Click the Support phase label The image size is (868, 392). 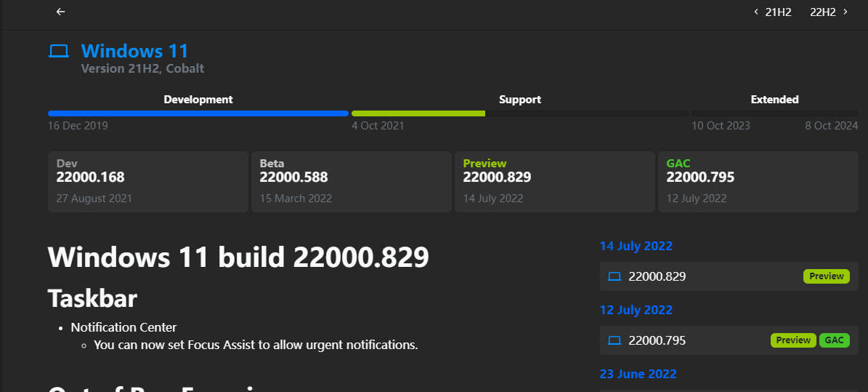click(520, 100)
